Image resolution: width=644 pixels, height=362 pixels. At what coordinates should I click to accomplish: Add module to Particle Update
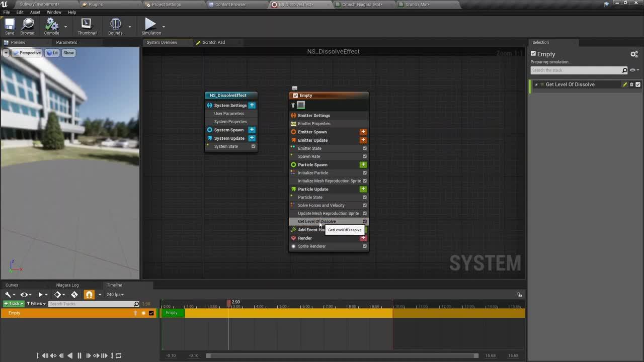tap(363, 189)
